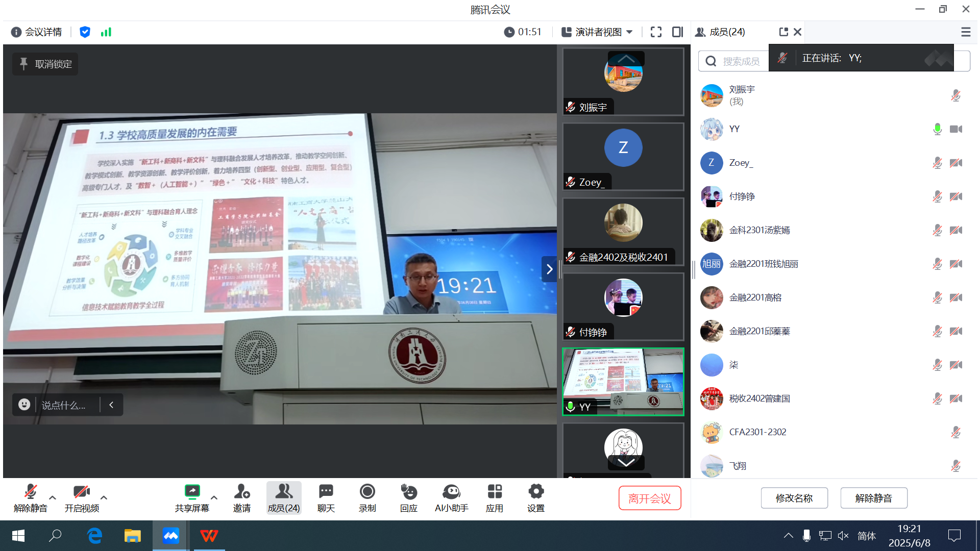
Task: Click the 邀请 invite icon
Action: coord(241,492)
